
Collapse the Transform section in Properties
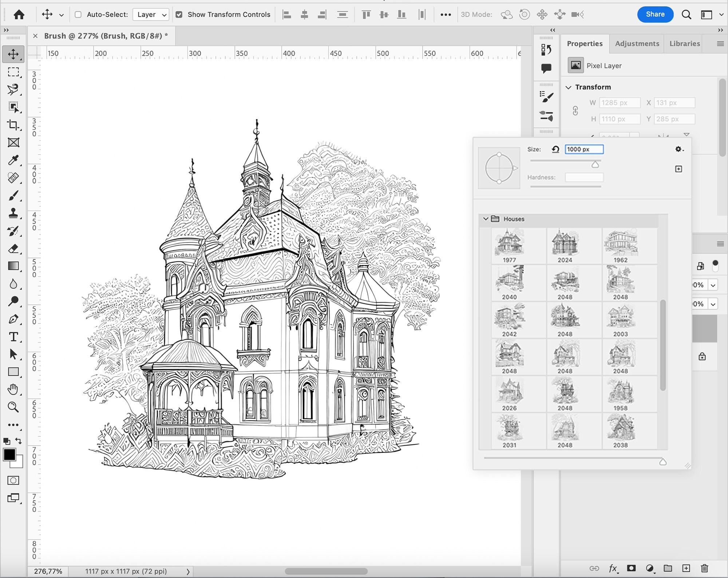click(569, 87)
